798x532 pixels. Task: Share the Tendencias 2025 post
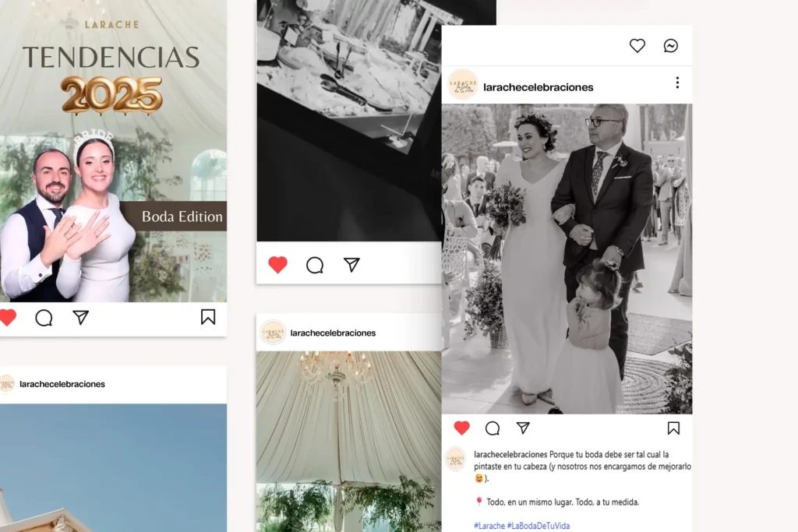(x=81, y=317)
